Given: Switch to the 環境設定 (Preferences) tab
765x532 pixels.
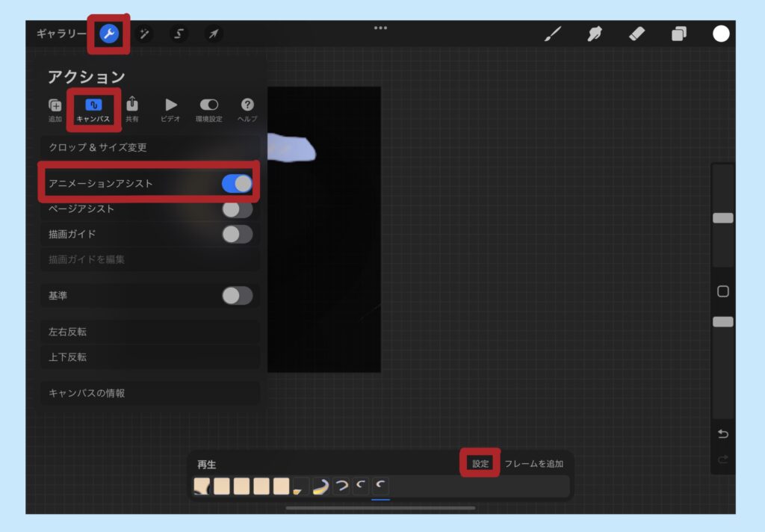Looking at the screenshot, I should pos(209,110).
